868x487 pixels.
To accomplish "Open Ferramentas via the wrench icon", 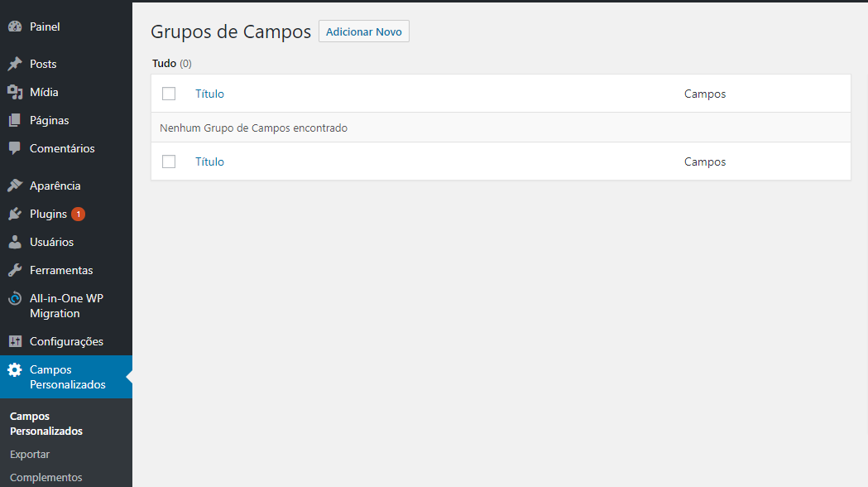I will pos(15,269).
